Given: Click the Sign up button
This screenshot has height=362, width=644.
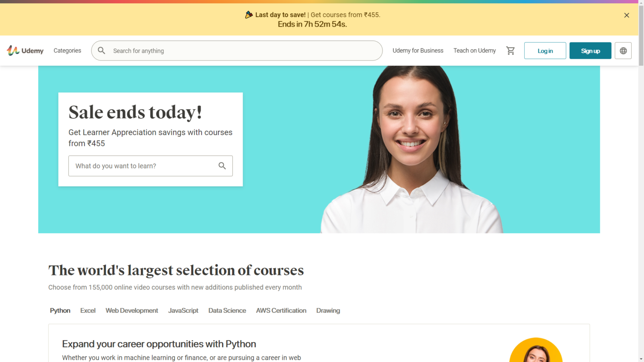Looking at the screenshot, I should coord(590,51).
